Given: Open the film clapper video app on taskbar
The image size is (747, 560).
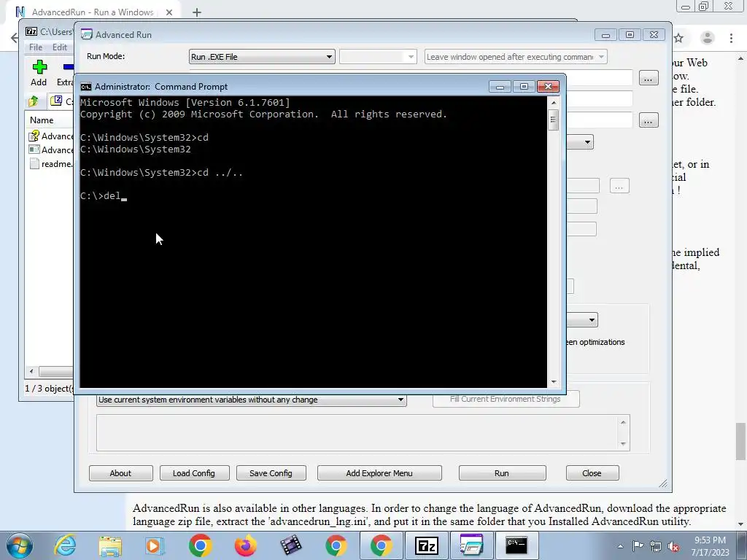Looking at the screenshot, I should (x=290, y=545).
